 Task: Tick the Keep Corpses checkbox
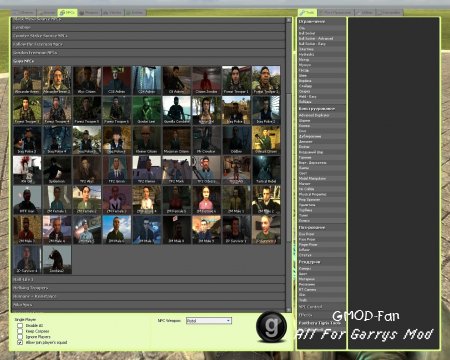[x=20, y=331]
